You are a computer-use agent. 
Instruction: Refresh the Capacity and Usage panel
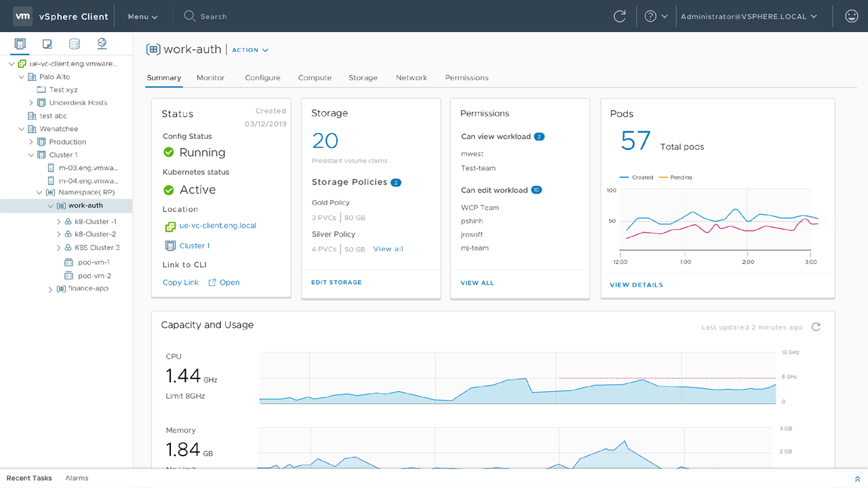tap(816, 327)
